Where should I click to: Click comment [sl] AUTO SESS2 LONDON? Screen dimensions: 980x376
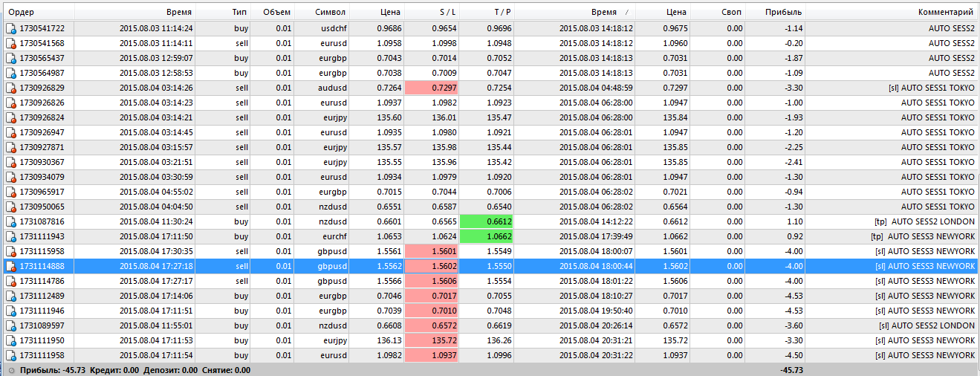point(927,325)
